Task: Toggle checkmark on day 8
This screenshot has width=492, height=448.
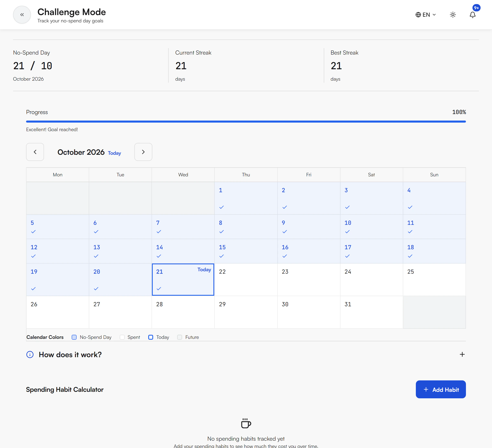Action: 222,232
